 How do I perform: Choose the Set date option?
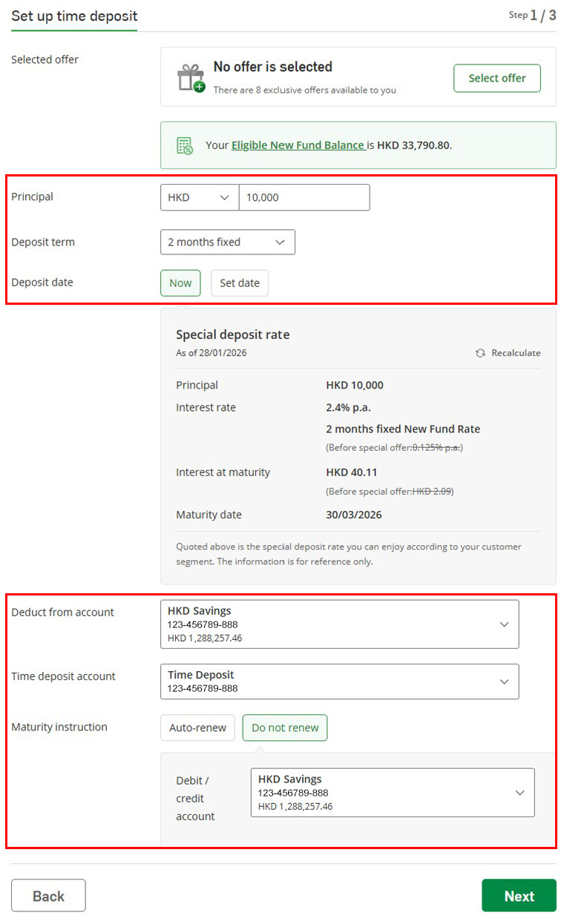pos(240,283)
